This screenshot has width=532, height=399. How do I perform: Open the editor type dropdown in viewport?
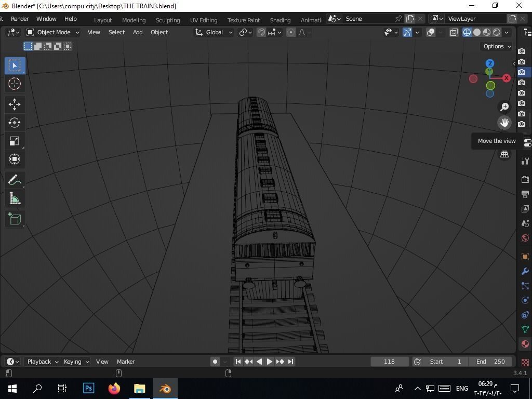click(13, 32)
